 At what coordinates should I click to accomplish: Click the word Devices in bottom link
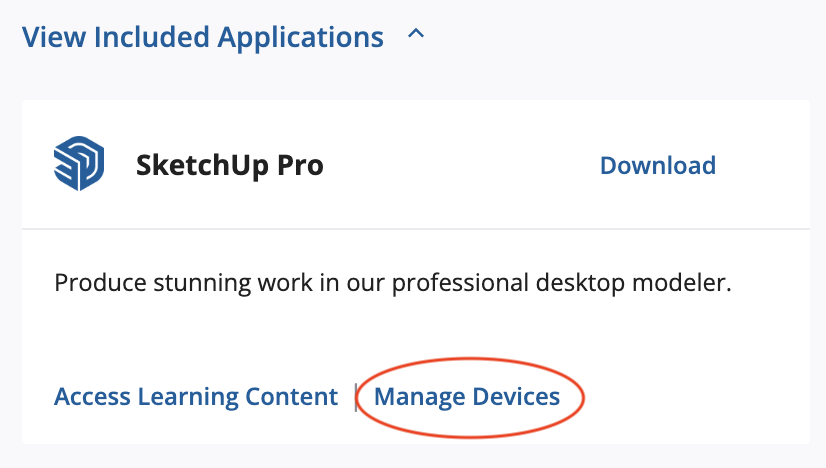click(516, 396)
